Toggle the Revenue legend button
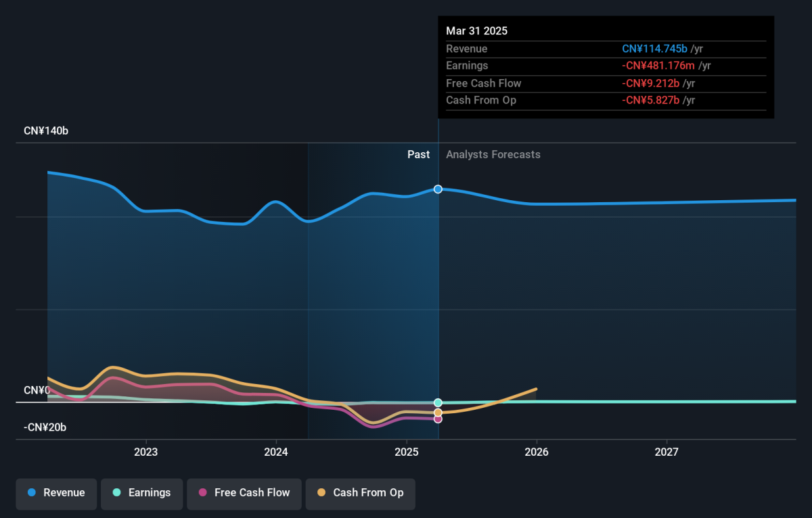This screenshot has height=518, width=812. [57, 493]
